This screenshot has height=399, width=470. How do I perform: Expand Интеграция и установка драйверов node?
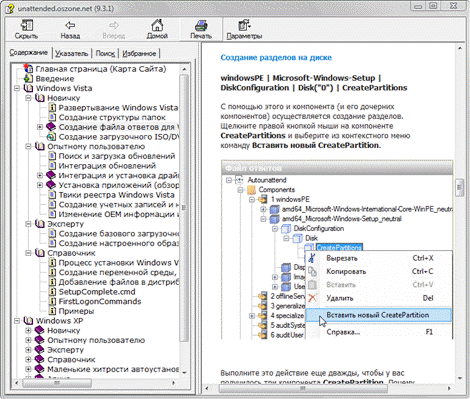[40, 175]
